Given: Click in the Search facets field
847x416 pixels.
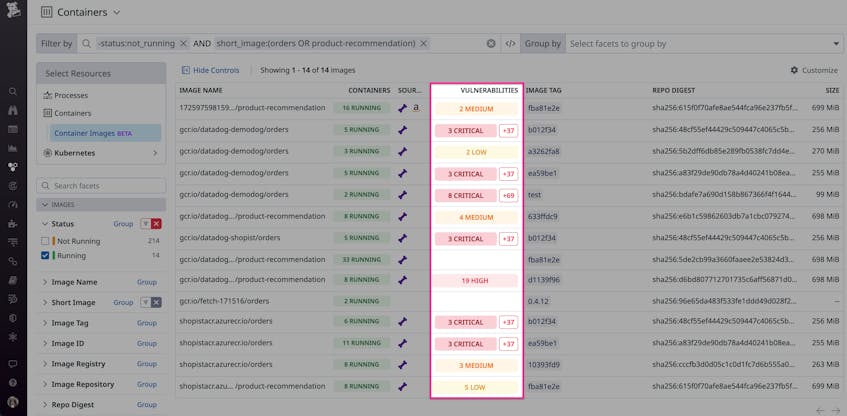Looking at the screenshot, I should point(101,186).
